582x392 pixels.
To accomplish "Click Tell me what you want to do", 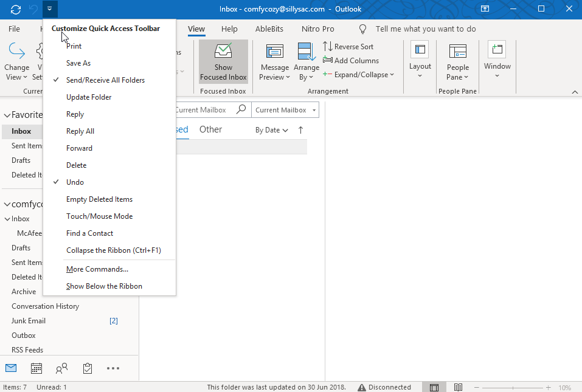I will 425,29.
